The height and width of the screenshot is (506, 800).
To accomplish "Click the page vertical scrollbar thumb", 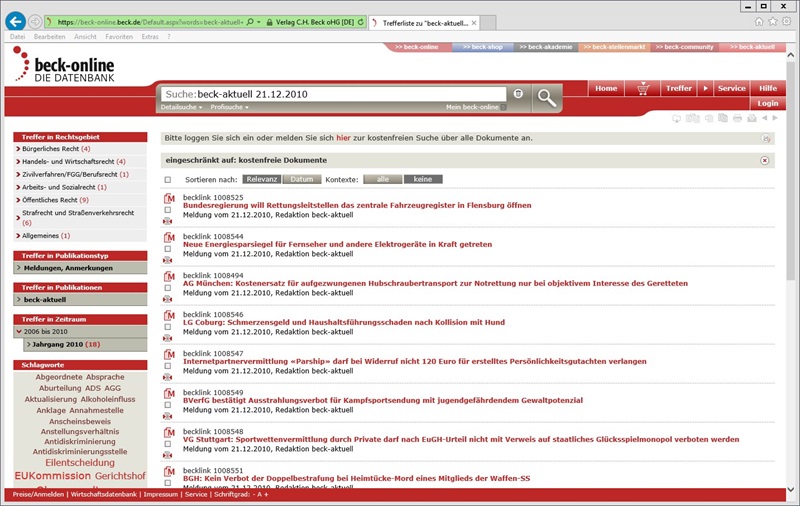I will (790, 171).
